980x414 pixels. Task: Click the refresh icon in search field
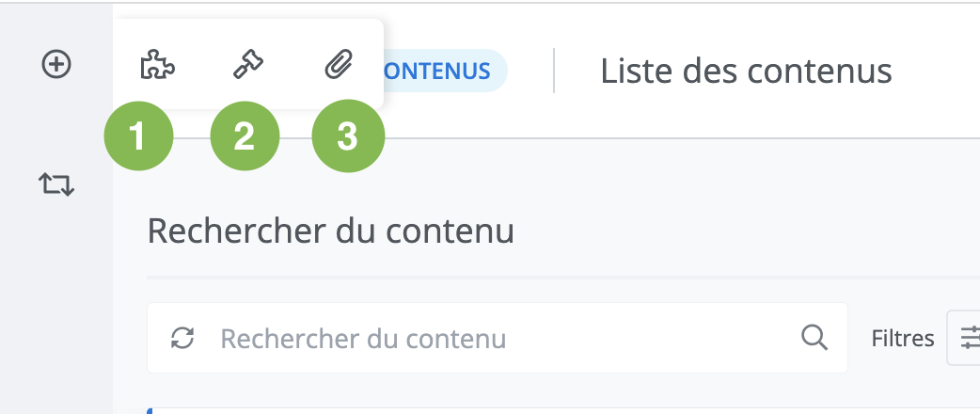182,339
